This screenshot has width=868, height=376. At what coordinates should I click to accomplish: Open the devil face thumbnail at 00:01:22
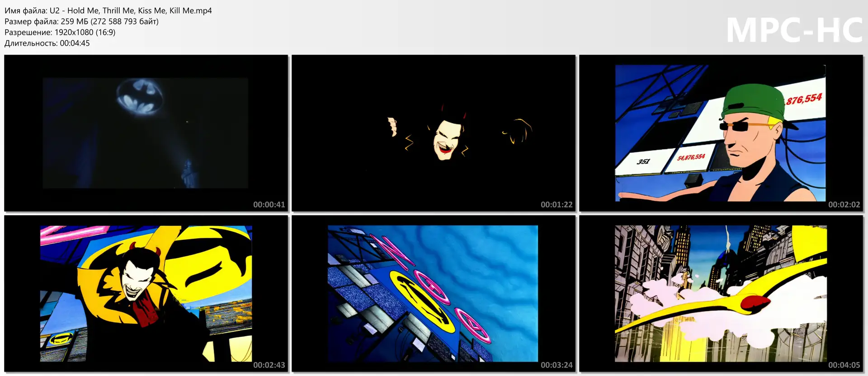click(434, 133)
